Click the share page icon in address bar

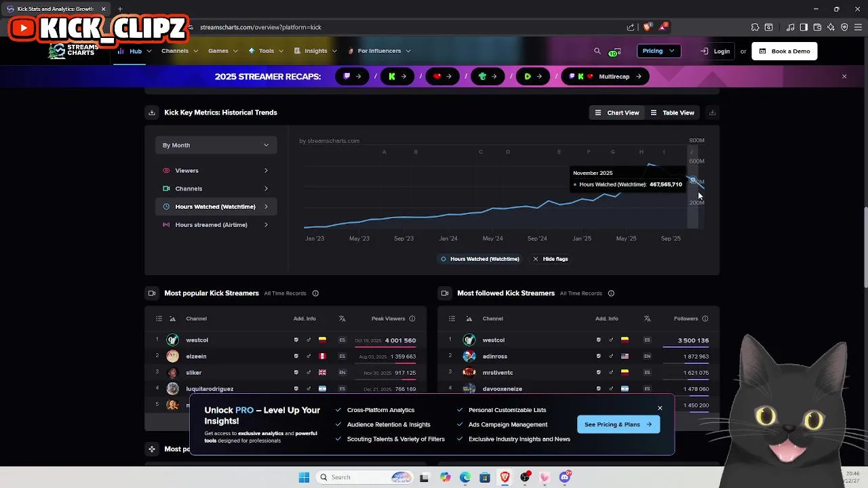tap(631, 27)
